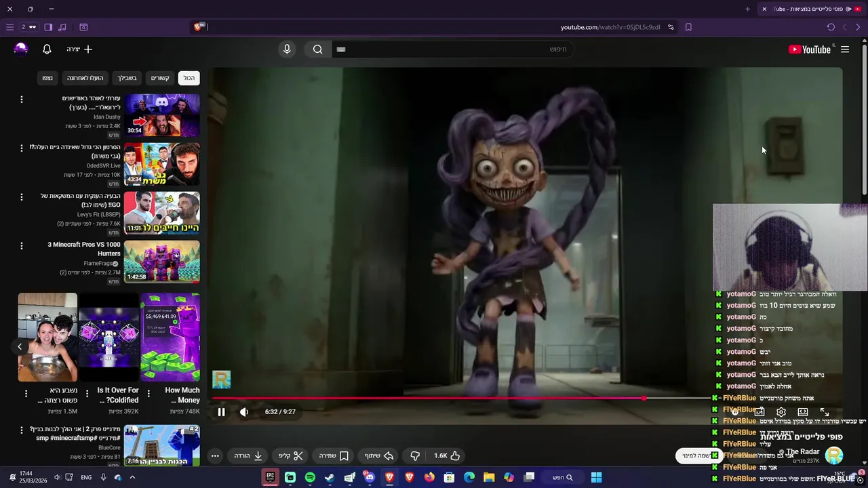Open Steam from the taskbar

pos(330,477)
